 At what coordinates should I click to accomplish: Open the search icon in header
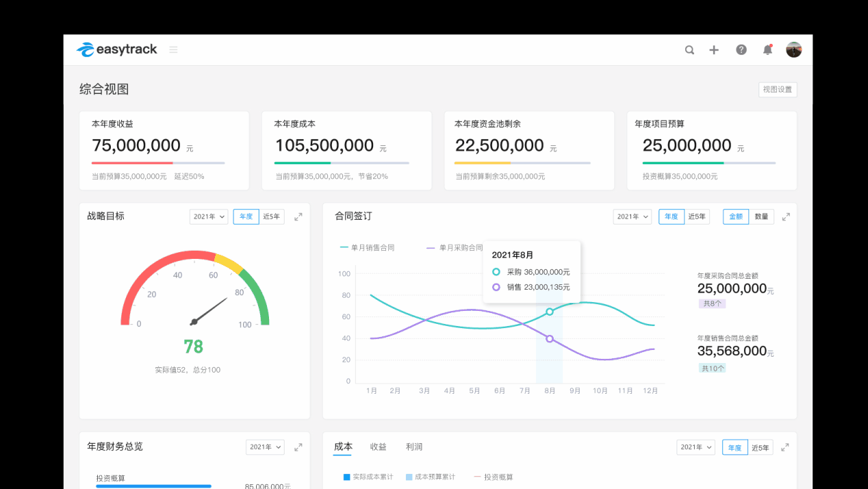point(689,50)
